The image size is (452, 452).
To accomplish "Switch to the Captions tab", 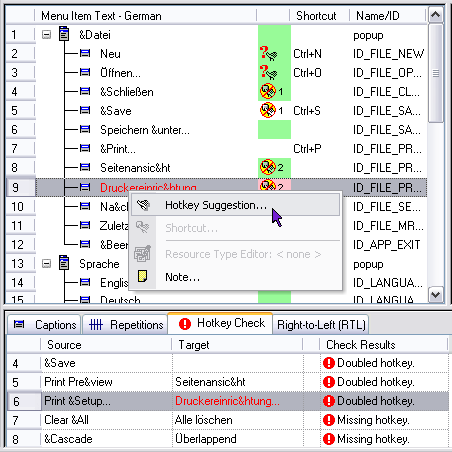I will pos(44,324).
